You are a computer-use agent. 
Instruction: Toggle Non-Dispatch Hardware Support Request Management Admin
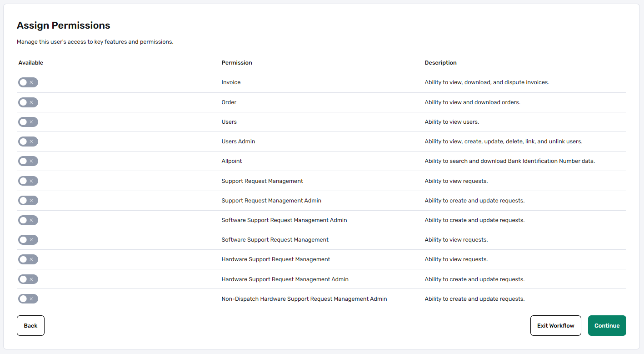pos(28,299)
